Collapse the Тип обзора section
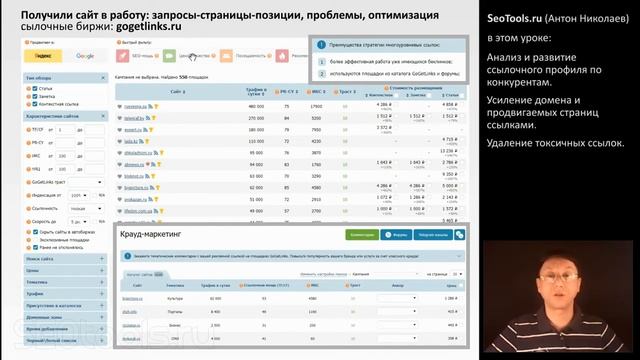Image resolution: width=640 pixels, height=360 pixels. (103, 78)
